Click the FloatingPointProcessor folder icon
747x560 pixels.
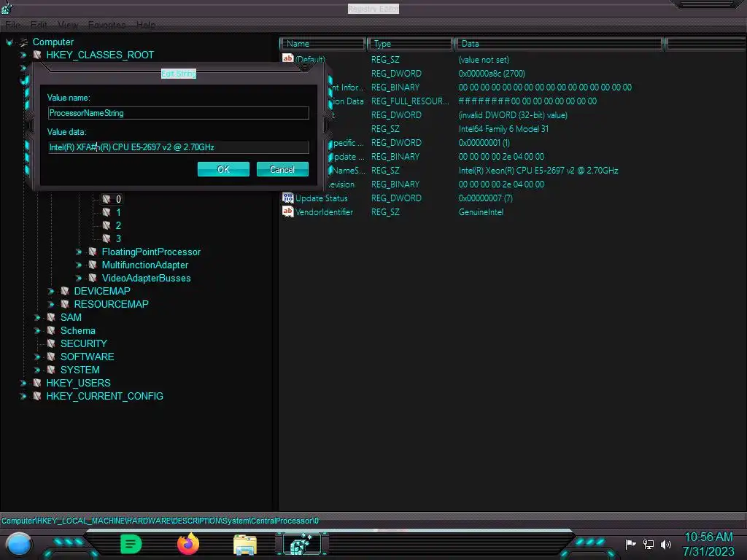click(x=93, y=252)
